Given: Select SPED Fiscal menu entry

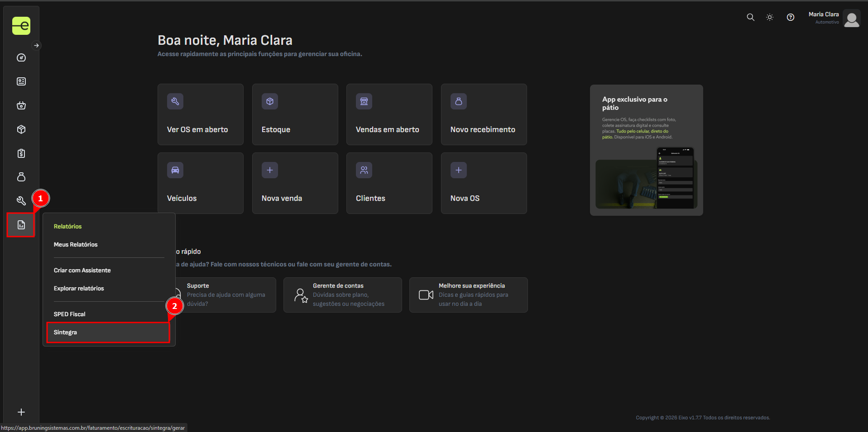Looking at the screenshot, I should point(70,314).
